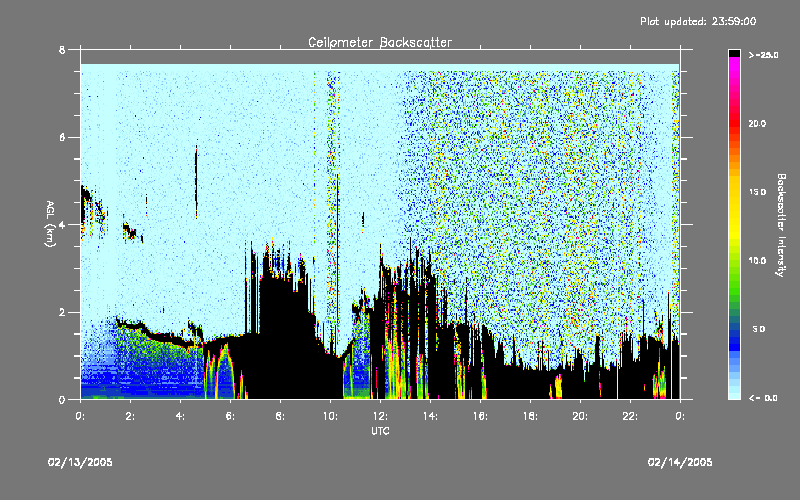Click the 'Plot updated: 23:59:00' text

(698, 21)
